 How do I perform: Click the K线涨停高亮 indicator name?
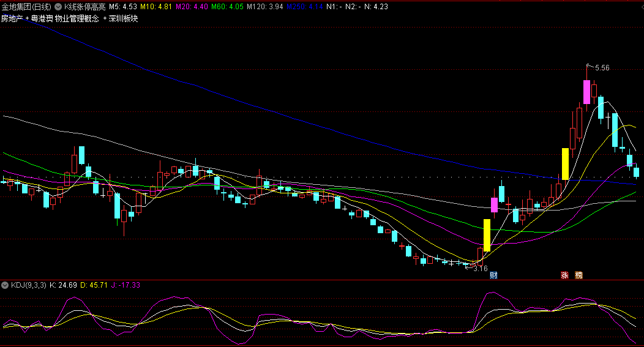click(84, 7)
